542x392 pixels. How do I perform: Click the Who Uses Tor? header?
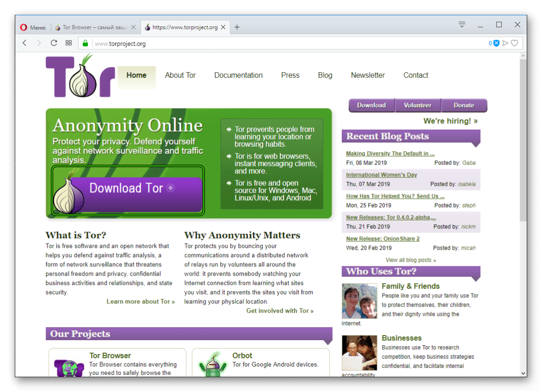click(x=411, y=272)
